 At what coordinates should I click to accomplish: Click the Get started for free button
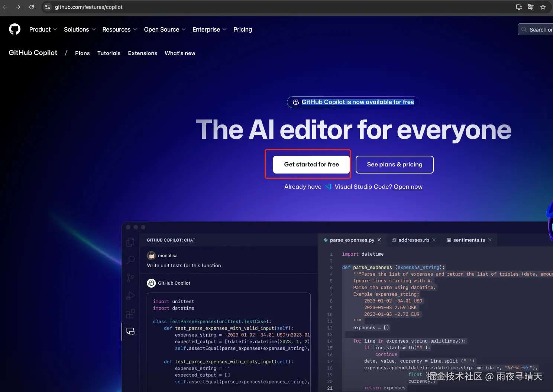[311, 165]
